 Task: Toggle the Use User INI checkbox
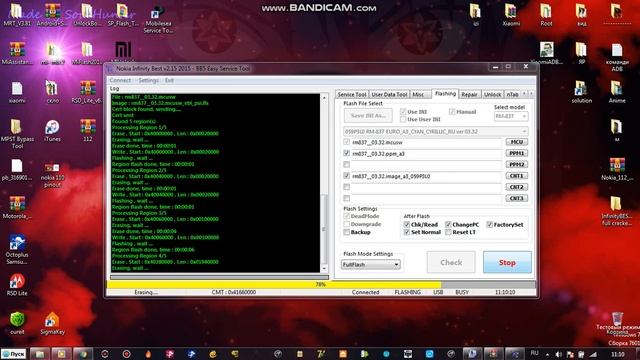[x=403, y=119]
